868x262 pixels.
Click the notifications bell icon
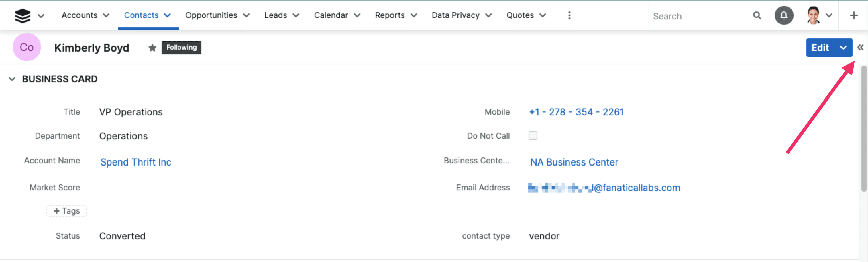(x=784, y=15)
